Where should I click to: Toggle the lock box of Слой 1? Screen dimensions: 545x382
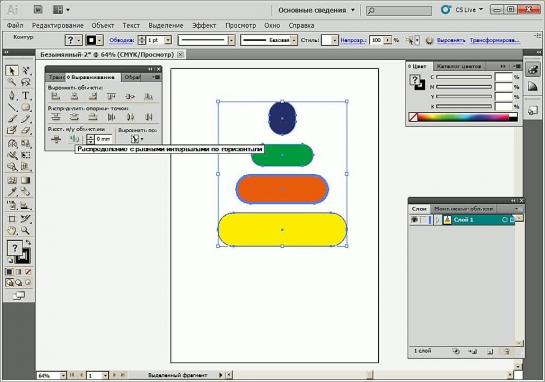424,220
